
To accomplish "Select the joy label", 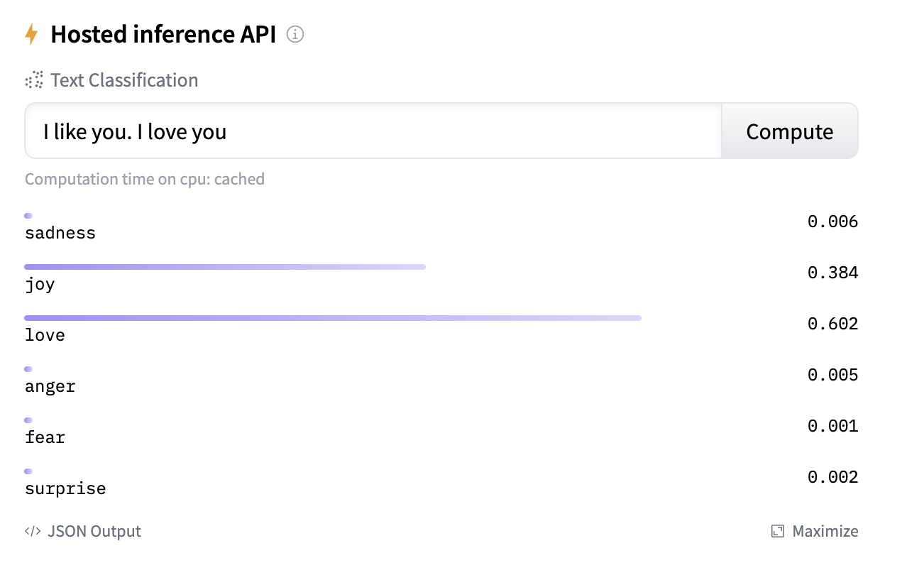I will [40, 285].
